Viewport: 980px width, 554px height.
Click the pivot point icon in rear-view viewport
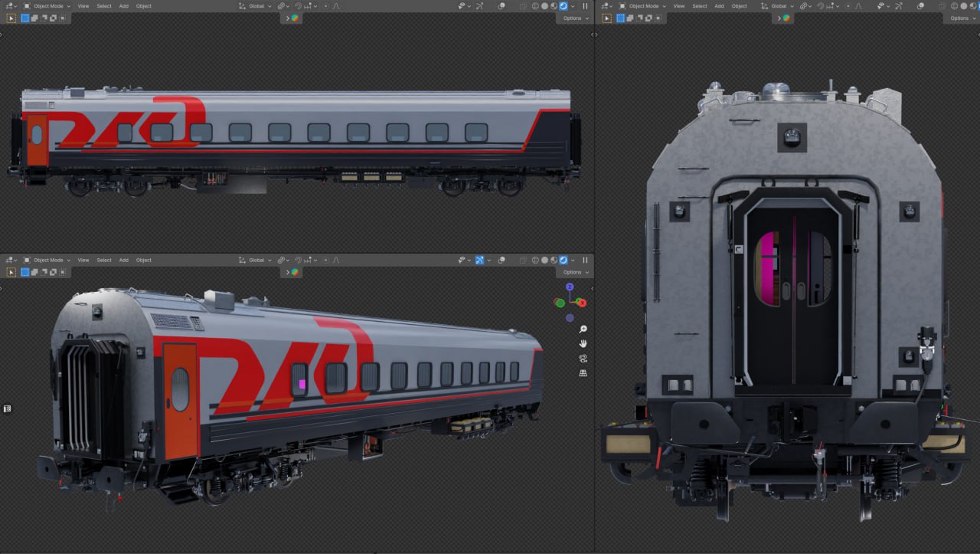(x=805, y=6)
